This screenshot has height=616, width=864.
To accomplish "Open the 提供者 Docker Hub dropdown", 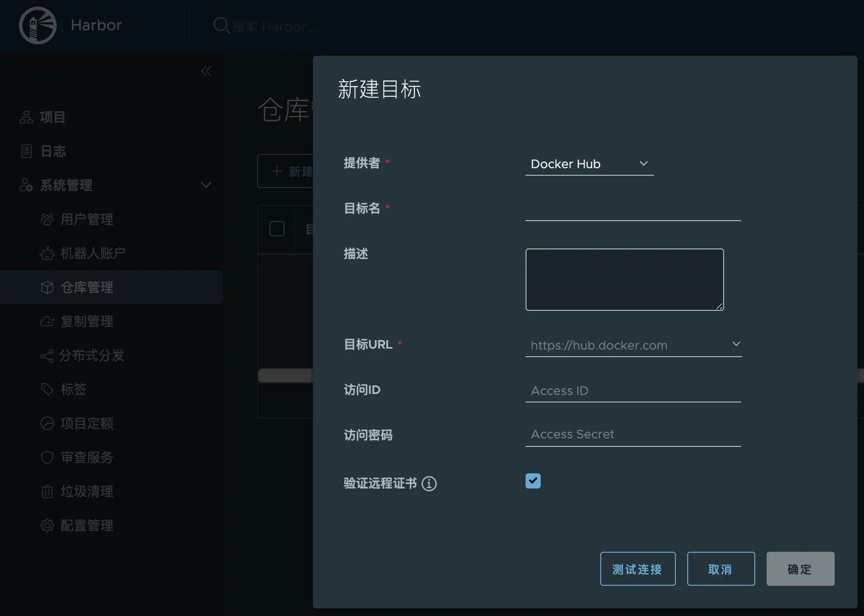I will (589, 164).
